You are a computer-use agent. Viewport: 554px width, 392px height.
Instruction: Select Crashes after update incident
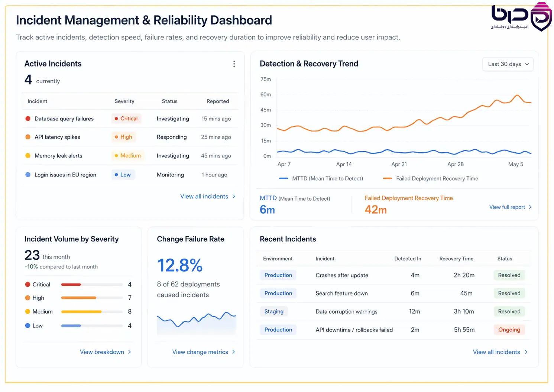pyautogui.click(x=342, y=275)
